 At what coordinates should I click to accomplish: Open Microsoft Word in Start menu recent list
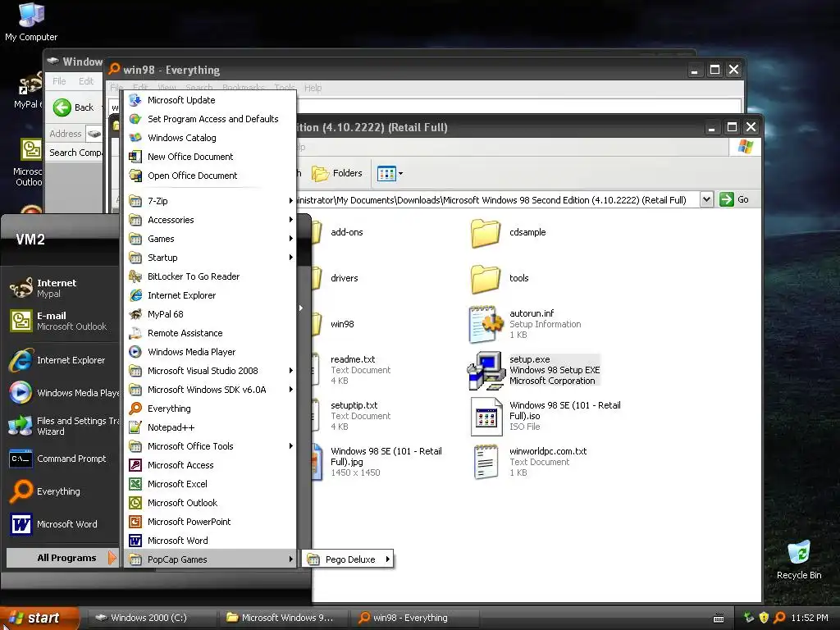pyautogui.click(x=62, y=524)
